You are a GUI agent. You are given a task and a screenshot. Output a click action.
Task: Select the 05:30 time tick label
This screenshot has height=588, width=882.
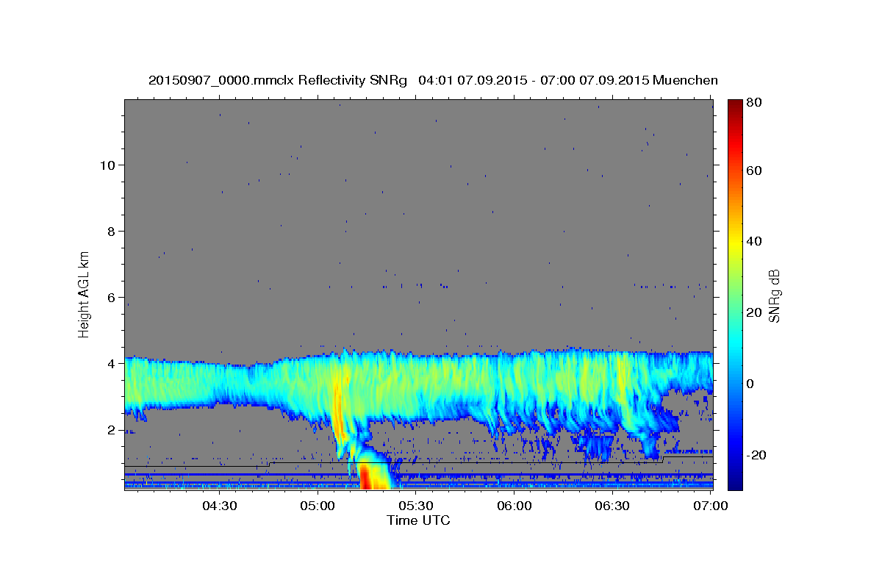pos(416,506)
